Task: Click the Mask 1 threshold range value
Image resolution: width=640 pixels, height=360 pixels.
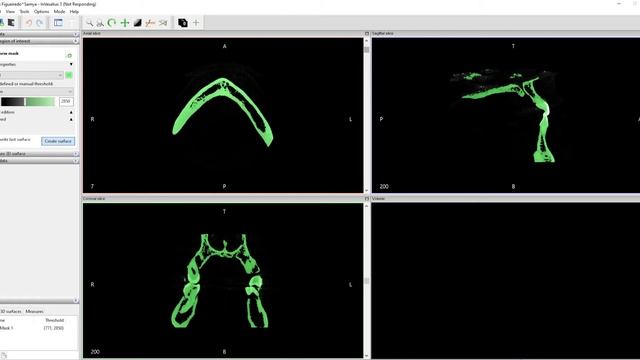Action: (53, 328)
